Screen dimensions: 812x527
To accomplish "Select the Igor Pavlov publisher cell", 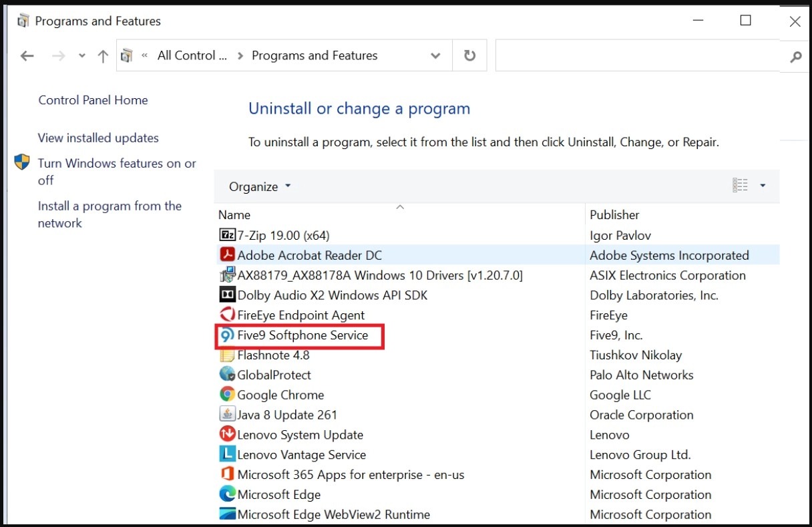I will (620, 235).
